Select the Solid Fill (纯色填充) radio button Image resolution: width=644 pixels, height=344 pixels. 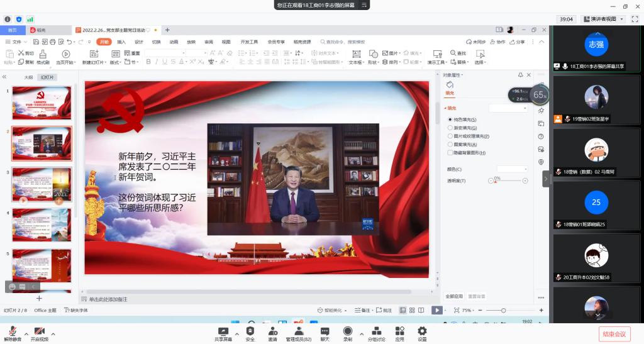(x=450, y=119)
